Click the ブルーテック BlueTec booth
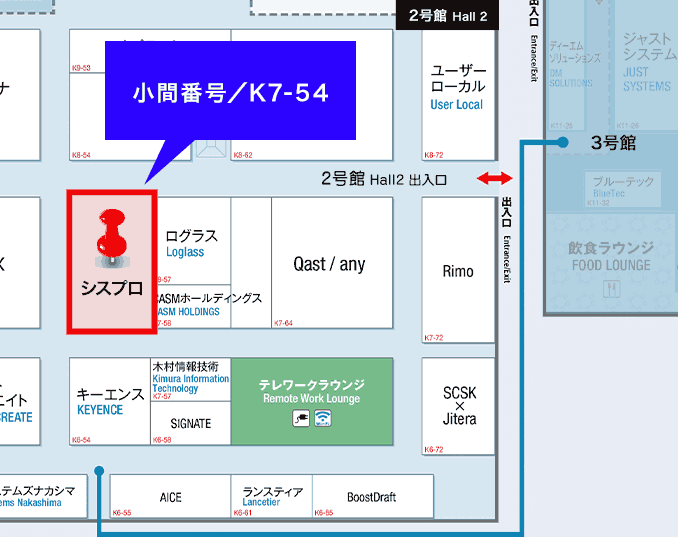This screenshot has width=678, height=537. (x=623, y=189)
